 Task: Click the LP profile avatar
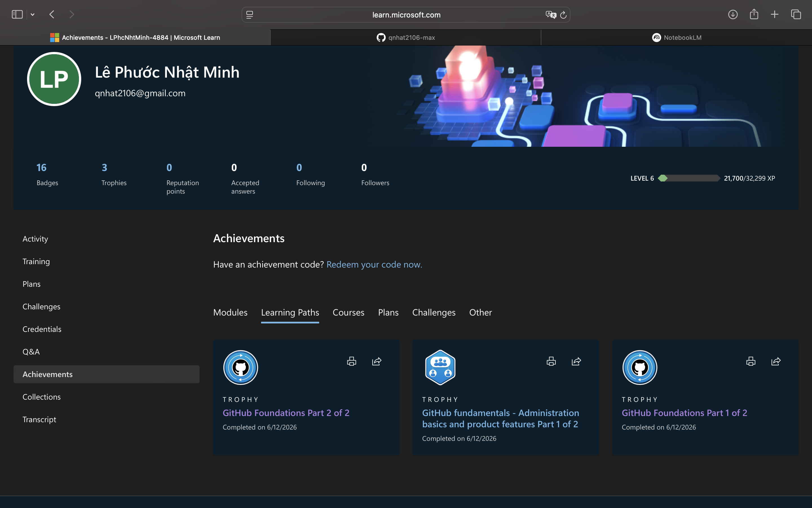pos(54,79)
